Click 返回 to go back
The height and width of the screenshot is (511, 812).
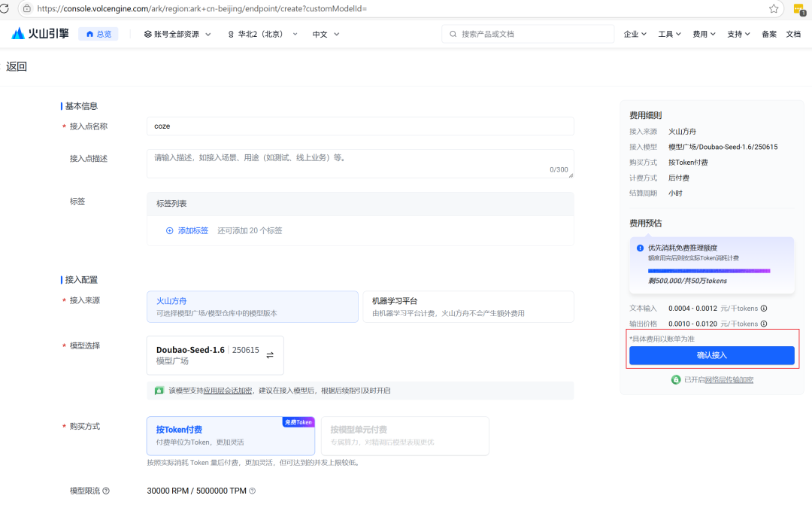[x=16, y=66]
